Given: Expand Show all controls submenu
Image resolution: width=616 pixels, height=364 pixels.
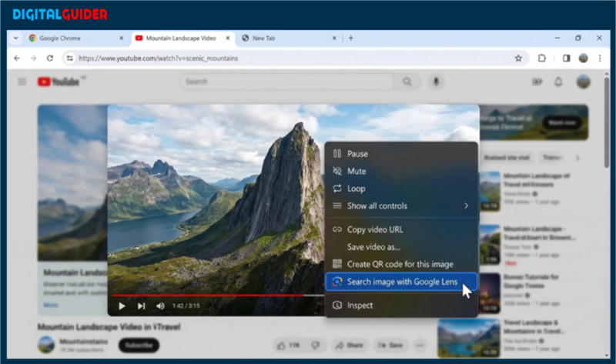Looking at the screenshot, I should (x=401, y=205).
